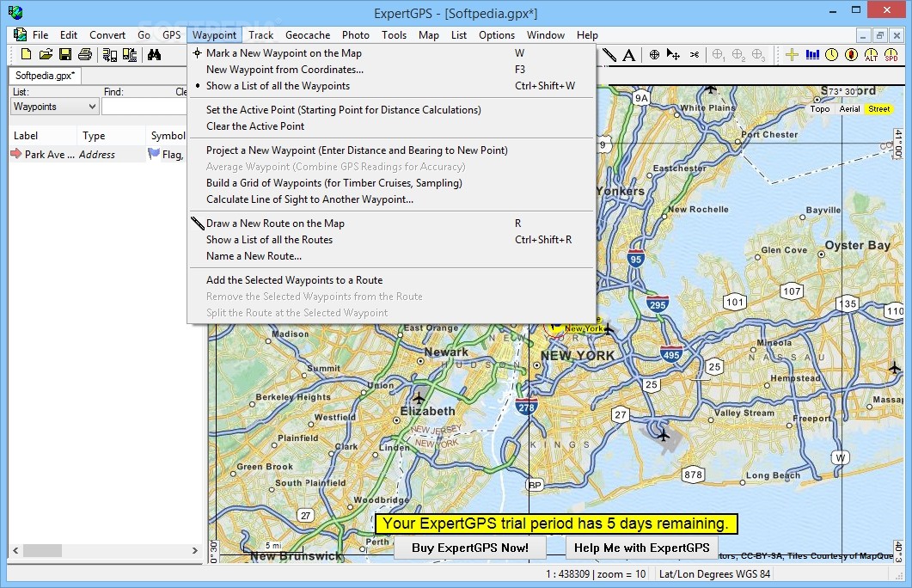Select the route drawing line tool in toolbar
This screenshot has height=588, width=912.
click(x=609, y=55)
